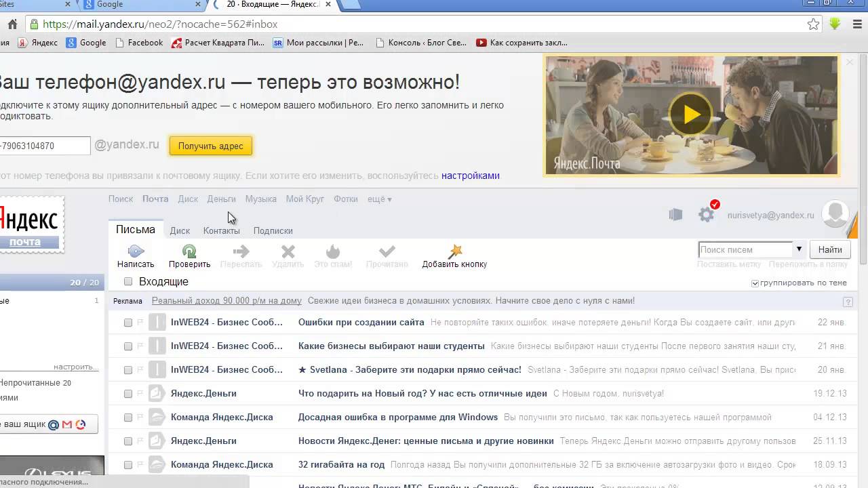
Task: Check the Новости Яндекс.Денег ценные письма email
Action: [x=128, y=441]
